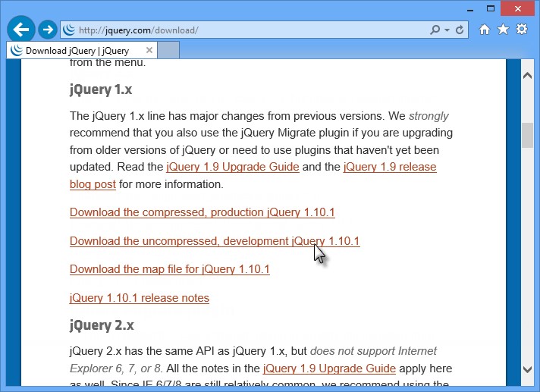540x392 pixels.
Task: Open jQuery 1.10.1 release notes link
Action: click(139, 298)
